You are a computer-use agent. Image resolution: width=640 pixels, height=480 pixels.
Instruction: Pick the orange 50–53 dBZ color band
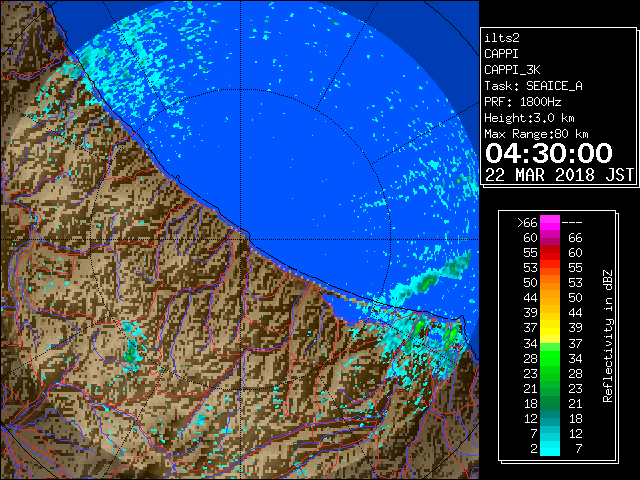pyautogui.click(x=550, y=283)
